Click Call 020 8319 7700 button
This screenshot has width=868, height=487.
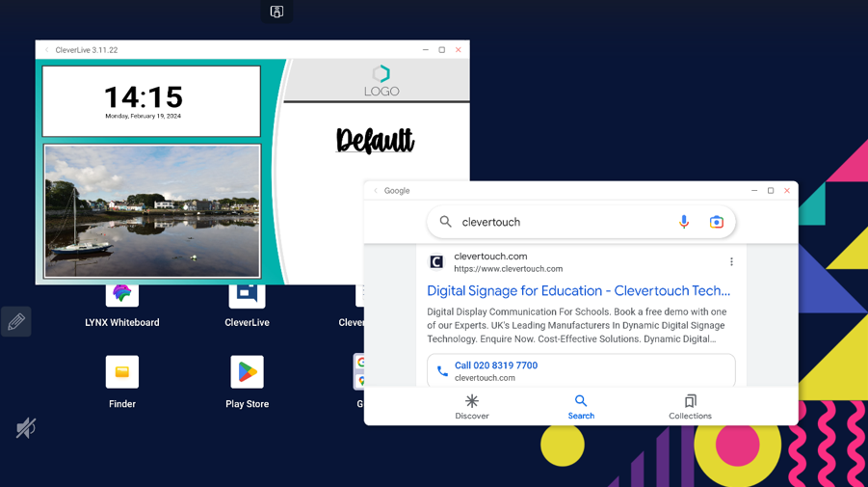581,370
